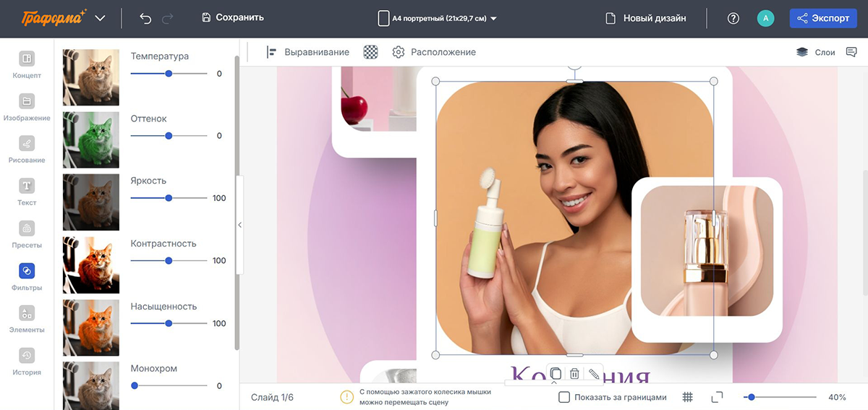
Task: Duplicate the selected image
Action: tap(556, 374)
